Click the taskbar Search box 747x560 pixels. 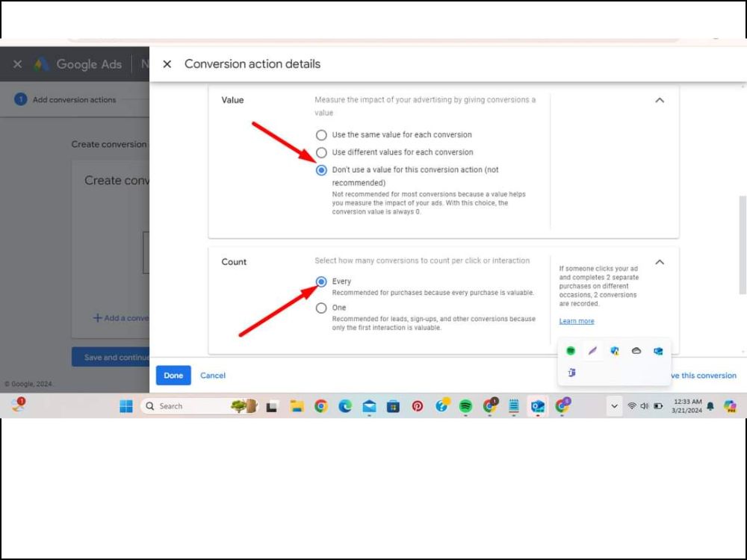pos(200,406)
